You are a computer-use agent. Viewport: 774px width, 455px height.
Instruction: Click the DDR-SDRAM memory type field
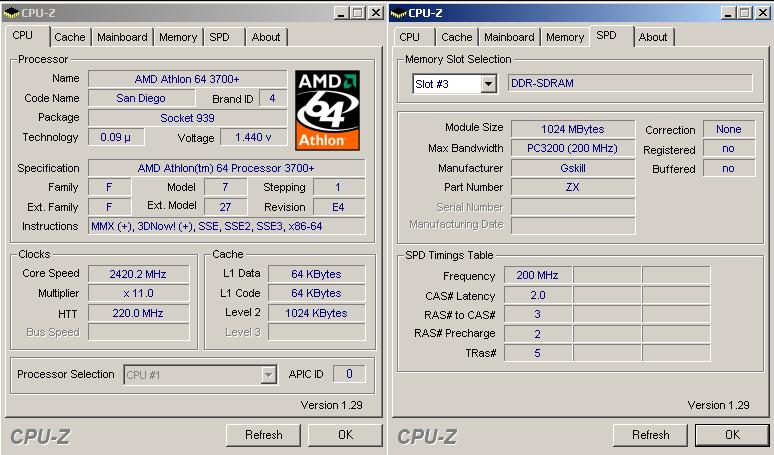(x=630, y=83)
